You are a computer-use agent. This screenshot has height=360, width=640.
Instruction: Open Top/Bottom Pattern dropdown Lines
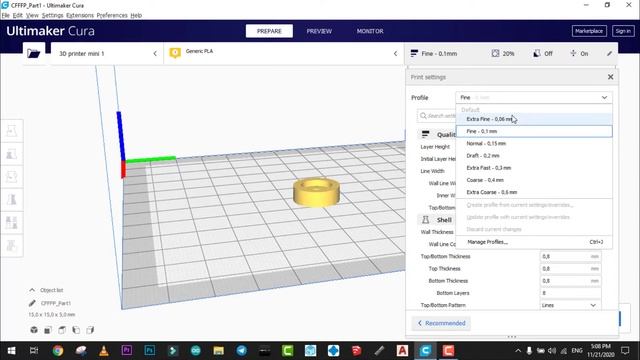point(570,305)
